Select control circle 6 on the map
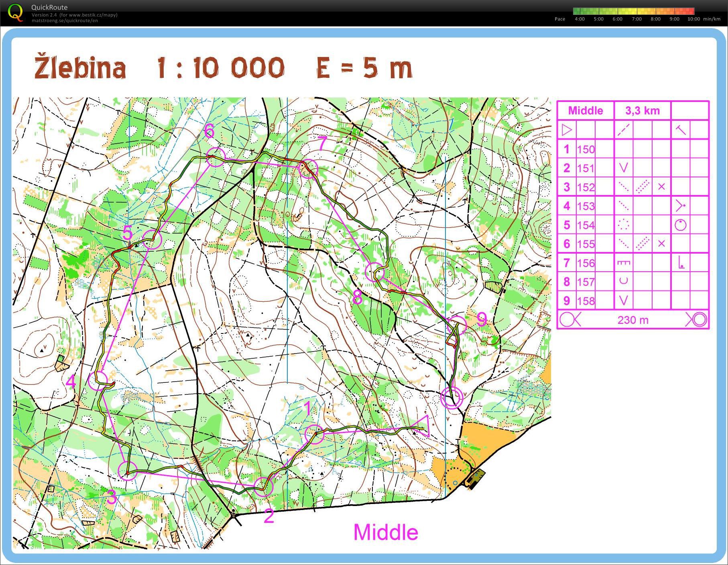Image resolution: width=728 pixels, height=565 pixels. coord(216,157)
